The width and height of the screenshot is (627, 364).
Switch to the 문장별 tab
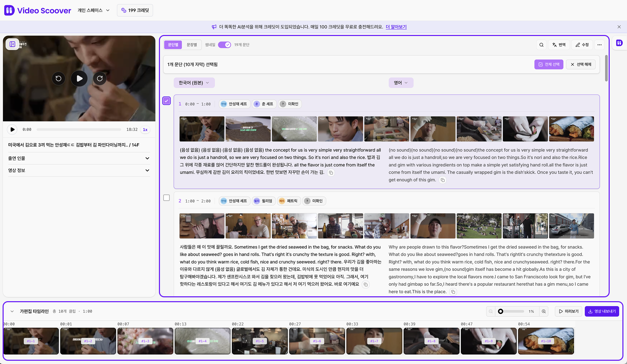click(x=192, y=45)
